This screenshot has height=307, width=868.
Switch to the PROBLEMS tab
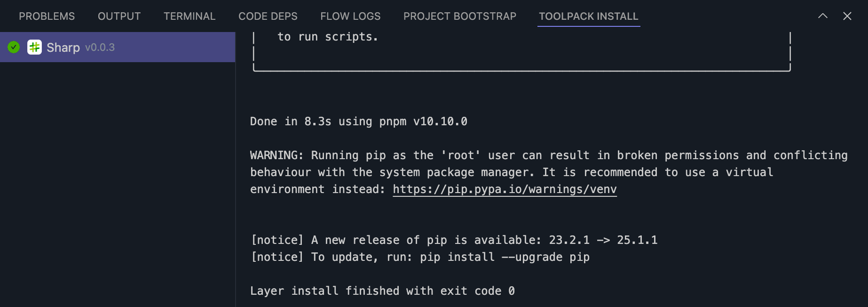pos(47,16)
